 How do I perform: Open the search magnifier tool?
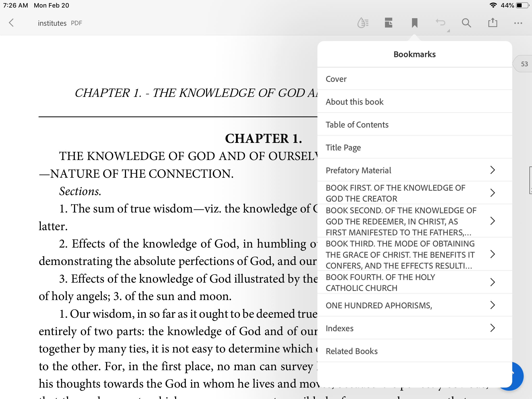pyautogui.click(x=466, y=23)
